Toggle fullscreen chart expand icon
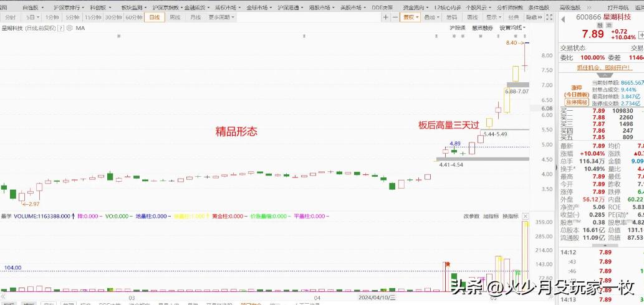Viewport: 644px width, 305px height. [x=549, y=17]
